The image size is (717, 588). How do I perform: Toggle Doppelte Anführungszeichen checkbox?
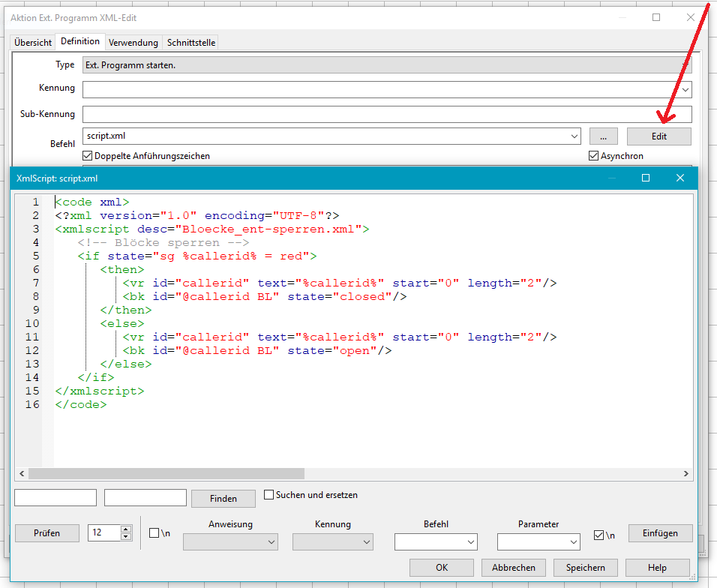(x=88, y=156)
